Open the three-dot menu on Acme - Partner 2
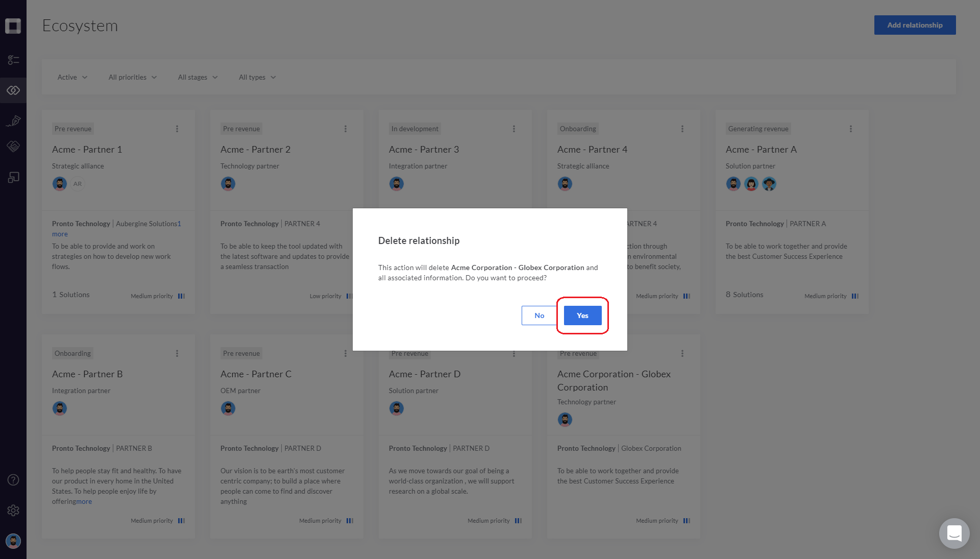 click(346, 129)
